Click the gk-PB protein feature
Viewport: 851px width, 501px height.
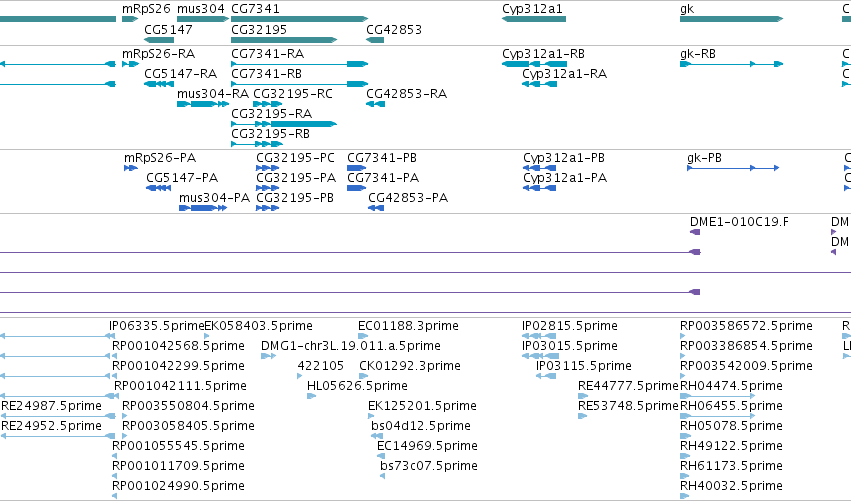point(733,168)
